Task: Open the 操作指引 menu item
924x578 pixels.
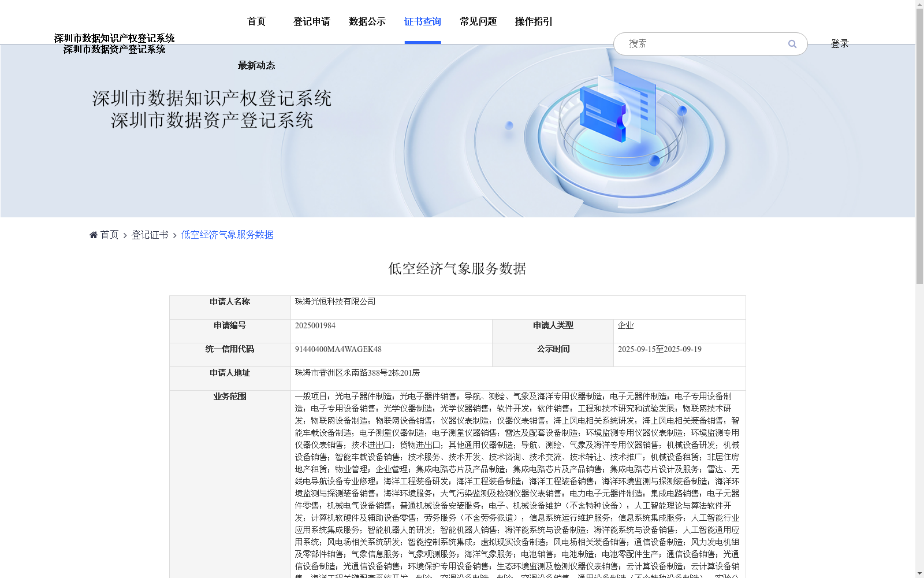Action: [533, 21]
